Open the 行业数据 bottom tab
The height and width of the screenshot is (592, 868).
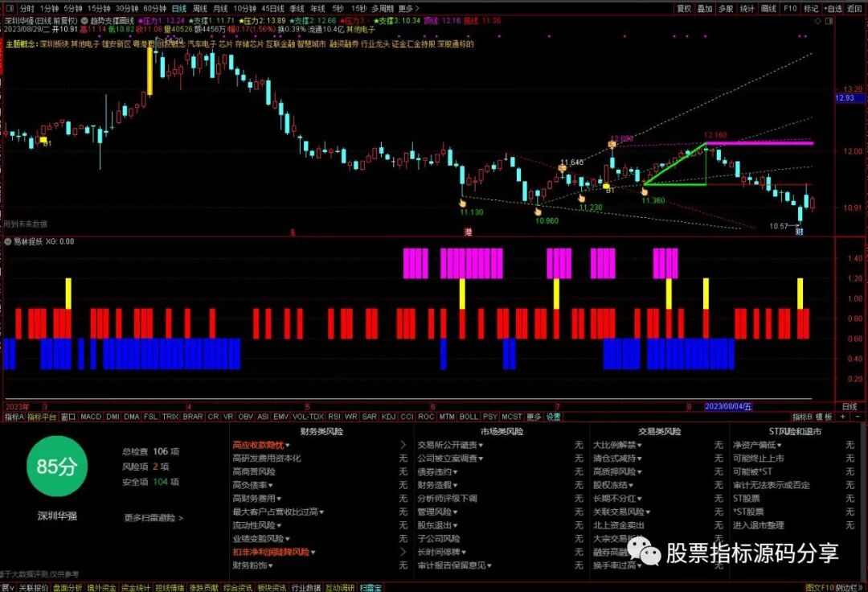coord(306,587)
